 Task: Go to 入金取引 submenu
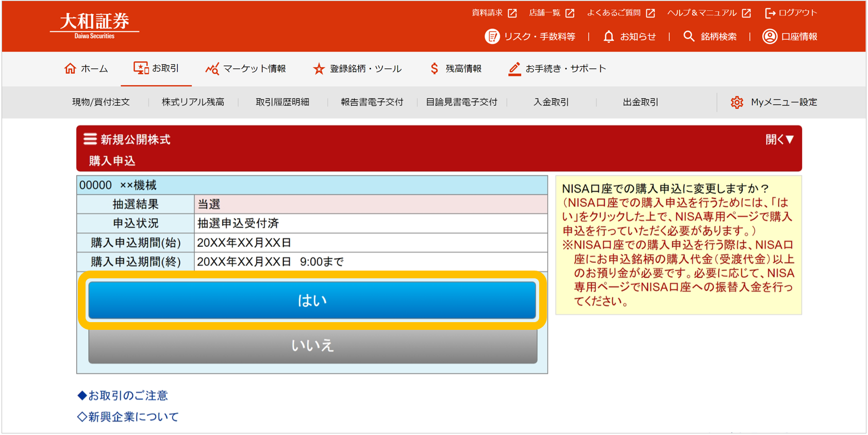[551, 103]
